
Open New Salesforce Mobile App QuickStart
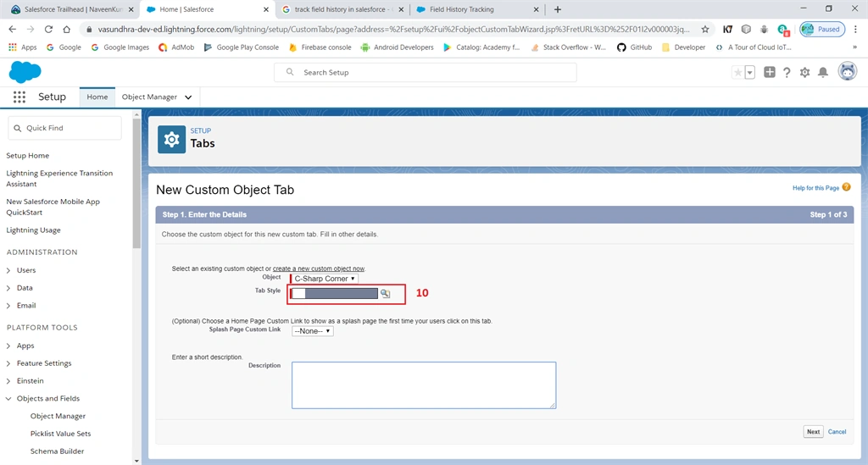coord(53,207)
